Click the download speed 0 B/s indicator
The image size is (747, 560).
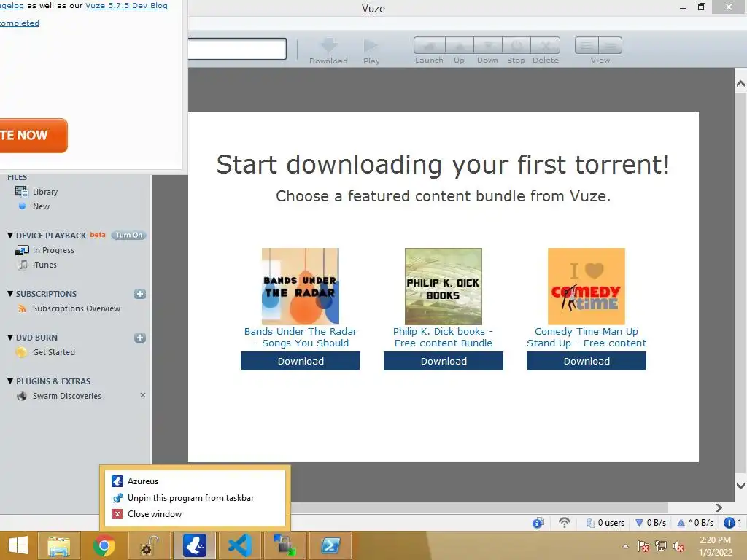point(651,523)
